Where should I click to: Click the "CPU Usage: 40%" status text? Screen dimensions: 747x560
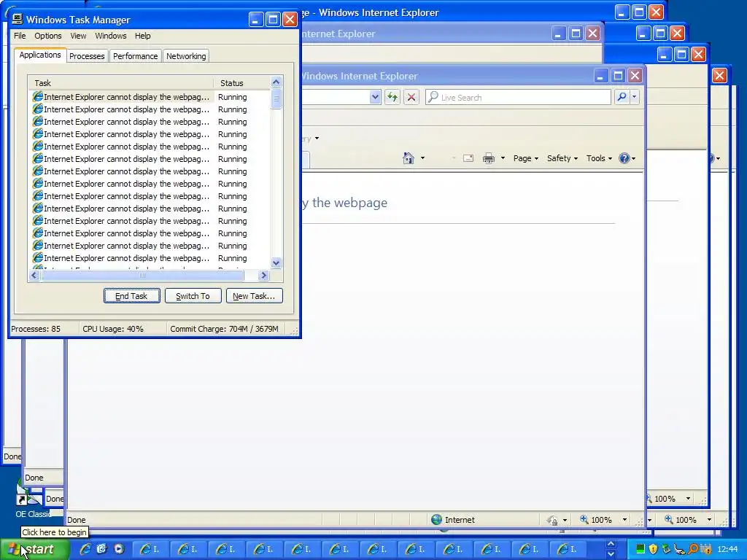click(x=113, y=329)
